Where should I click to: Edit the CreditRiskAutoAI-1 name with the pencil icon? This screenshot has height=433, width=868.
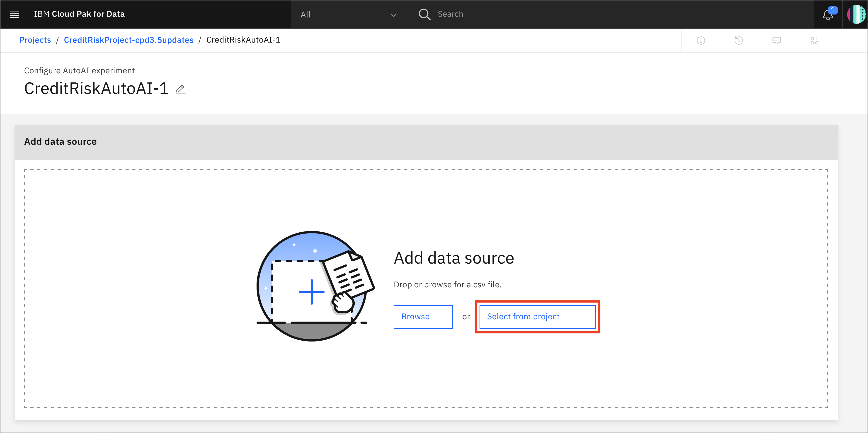point(181,89)
